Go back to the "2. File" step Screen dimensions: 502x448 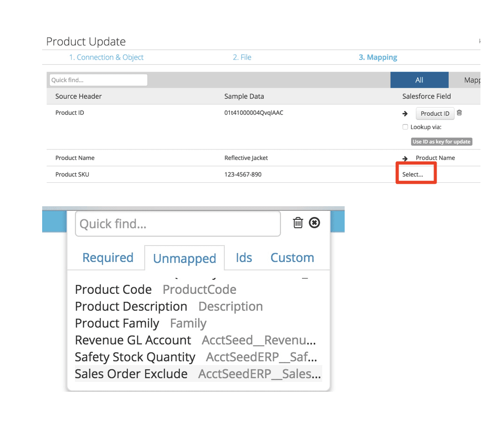point(242,57)
